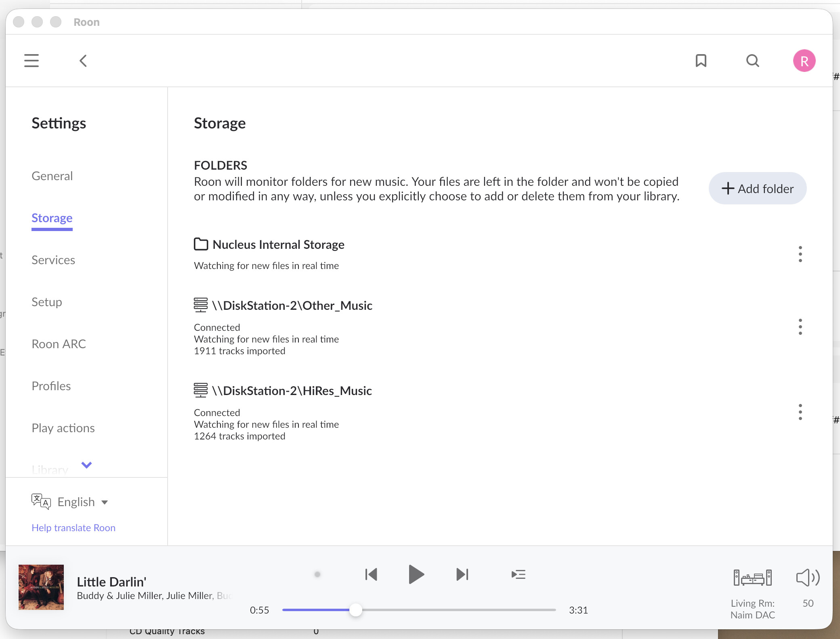Screen dimensions: 840x639
Task: Open options menu for HiRes_Music folder
Action: (800, 412)
